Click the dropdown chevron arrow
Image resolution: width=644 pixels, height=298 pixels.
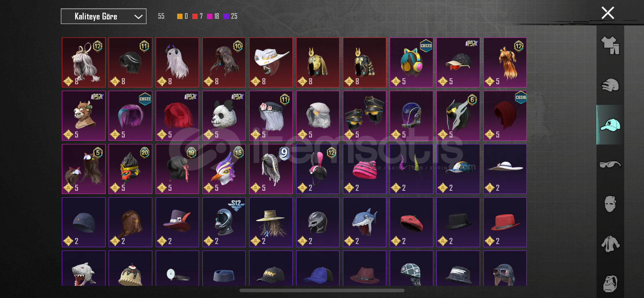[138, 17]
